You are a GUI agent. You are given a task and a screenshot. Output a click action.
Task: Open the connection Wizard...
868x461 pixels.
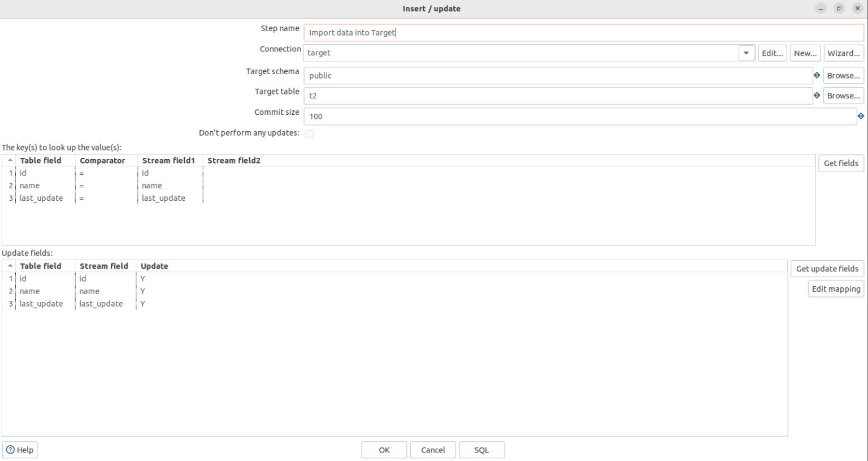(844, 53)
